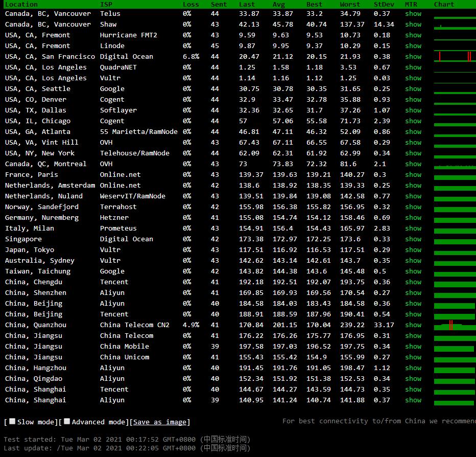Screen dimensions: 476x457
Task: Open MTR for Tokyo Vultr row
Action: click(x=413, y=250)
